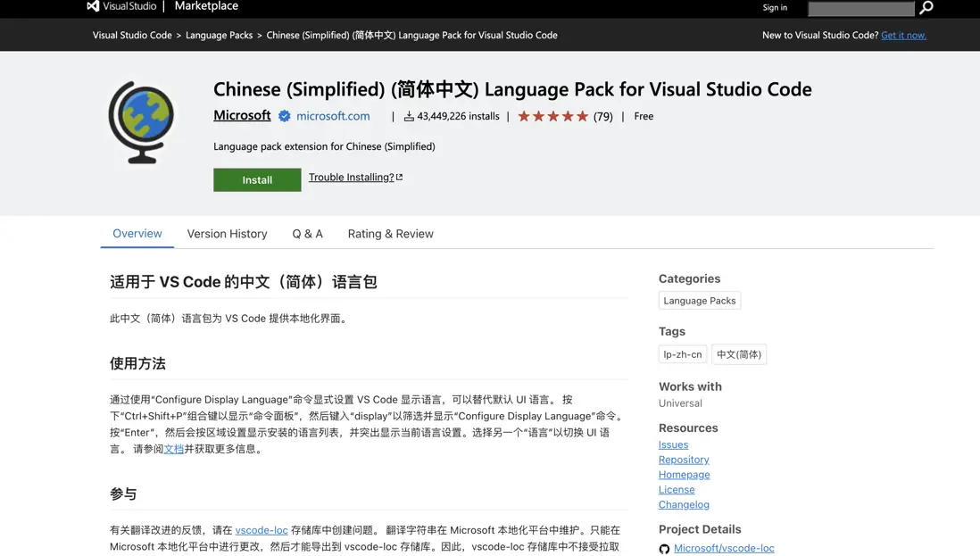980x556 pixels.
Task: Click the (79) review count
Action: click(x=603, y=117)
